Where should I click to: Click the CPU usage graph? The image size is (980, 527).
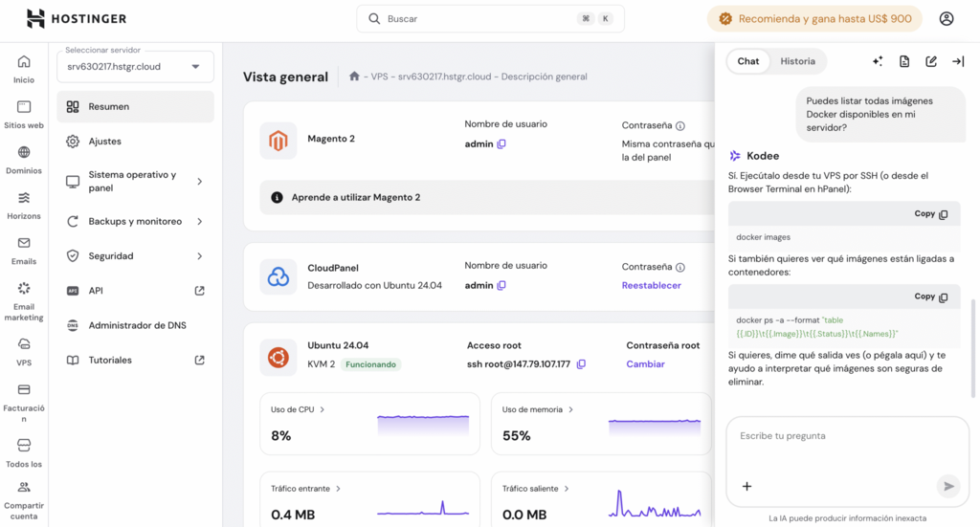pos(423,425)
